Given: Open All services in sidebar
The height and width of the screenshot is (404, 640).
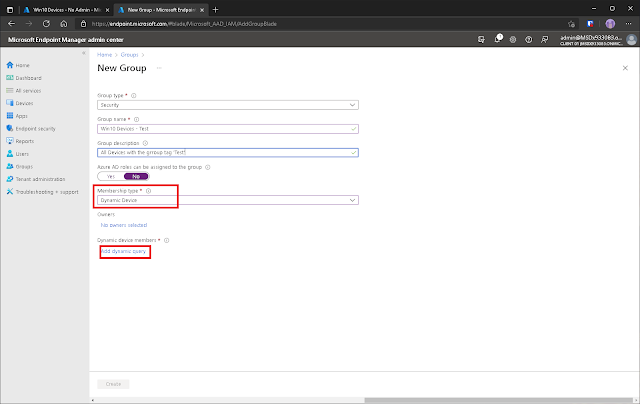Looking at the screenshot, I should [24, 91].
